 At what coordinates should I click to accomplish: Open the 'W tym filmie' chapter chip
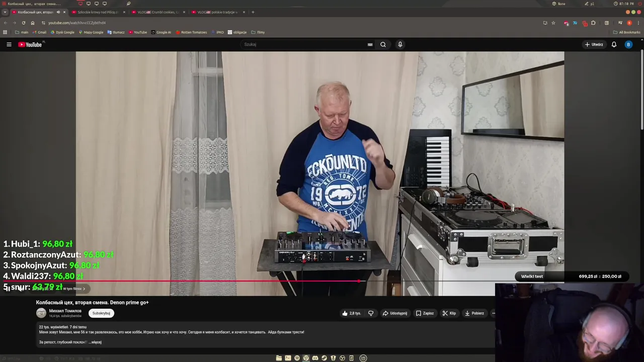click(x=74, y=289)
